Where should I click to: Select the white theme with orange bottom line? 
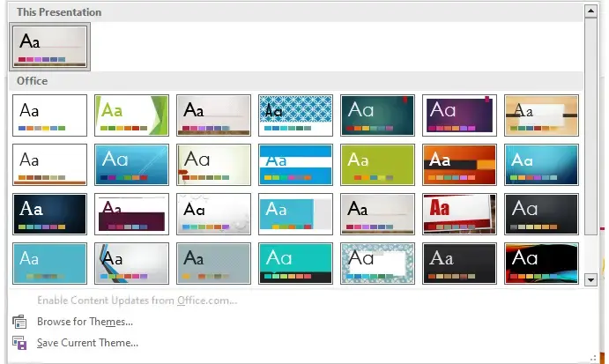[x=49, y=165]
